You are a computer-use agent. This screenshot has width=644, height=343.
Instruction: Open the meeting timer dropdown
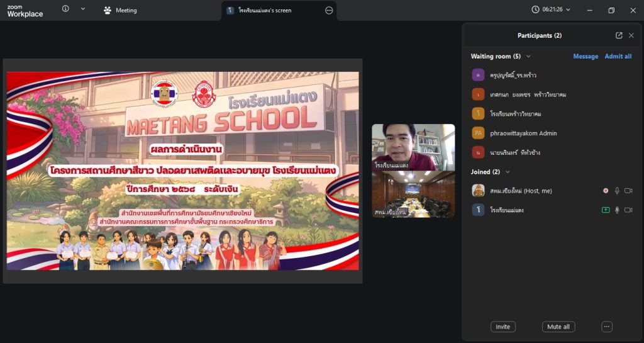point(552,9)
